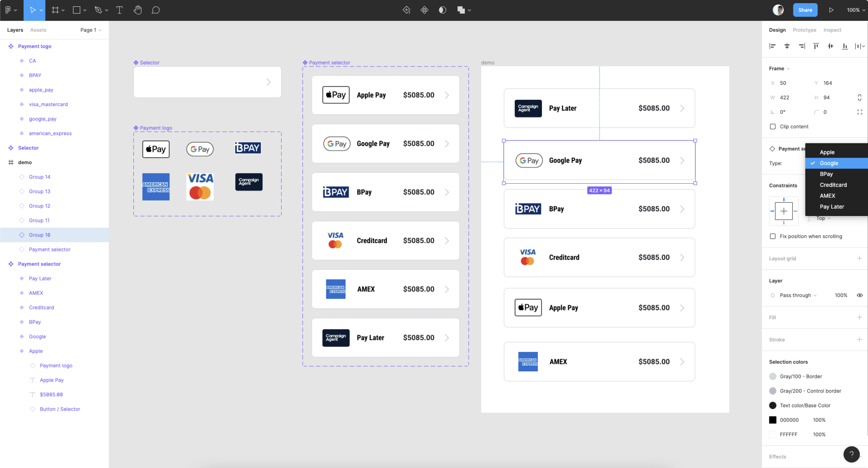Click the Creditcard card in demo frame
868x468 pixels.
click(x=599, y=257)
